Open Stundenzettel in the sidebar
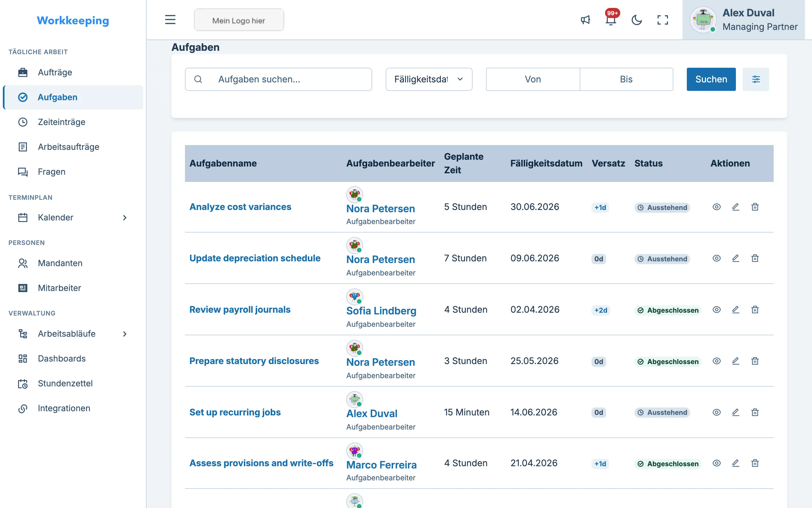Viewport: 812px width, 508px height. click(x=73, y=383)
